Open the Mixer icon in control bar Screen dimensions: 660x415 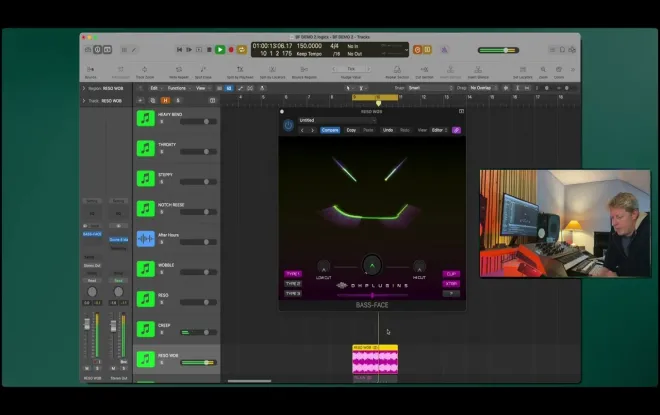point(124,50)
